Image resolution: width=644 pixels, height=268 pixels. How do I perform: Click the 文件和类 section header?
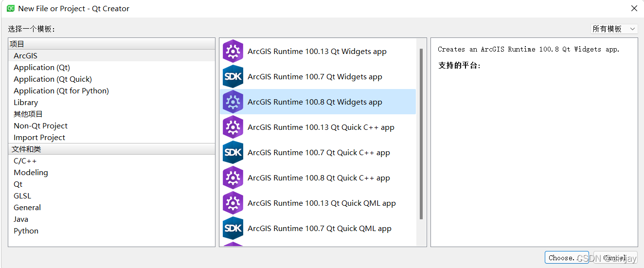tap(111, 149)
